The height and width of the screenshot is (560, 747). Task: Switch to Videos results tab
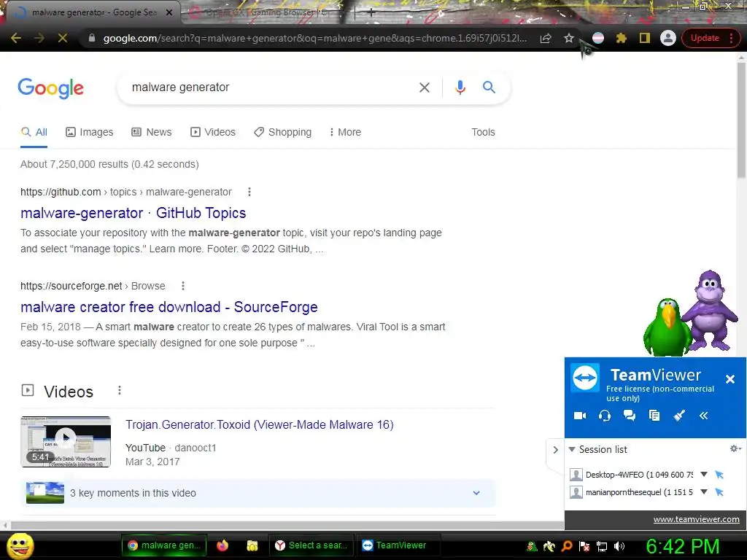213,132
